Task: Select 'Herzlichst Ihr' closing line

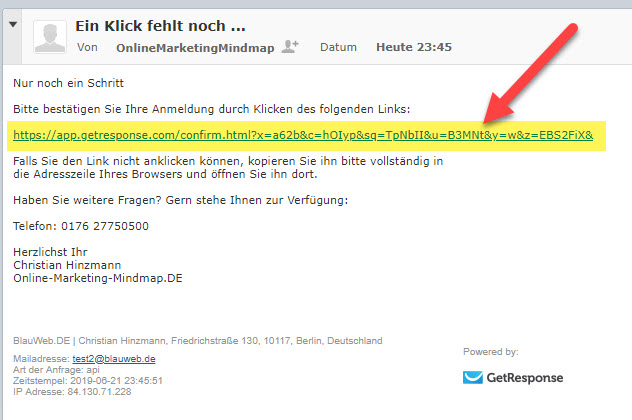Action: (x=50, y=252)
